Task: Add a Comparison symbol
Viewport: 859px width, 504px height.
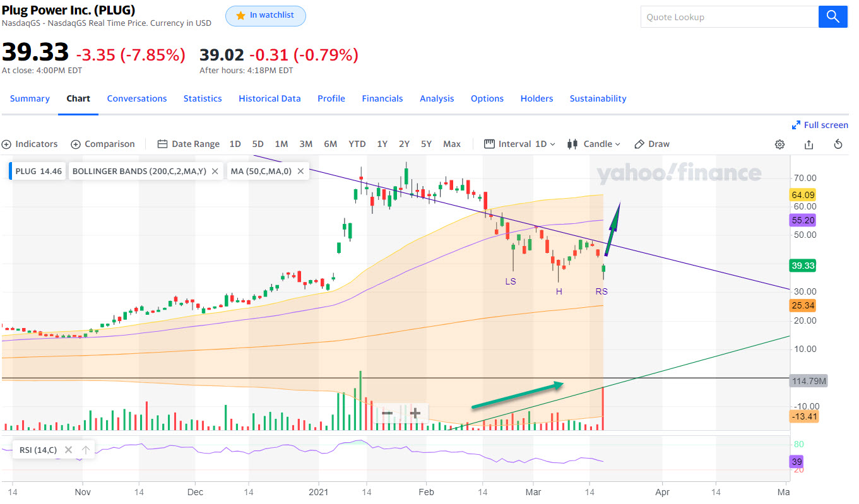Action: 103,144
